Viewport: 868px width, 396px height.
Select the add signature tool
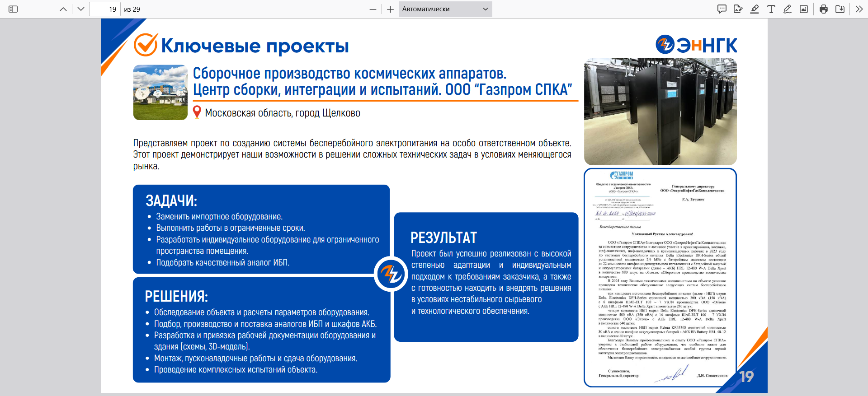[738, 9]
